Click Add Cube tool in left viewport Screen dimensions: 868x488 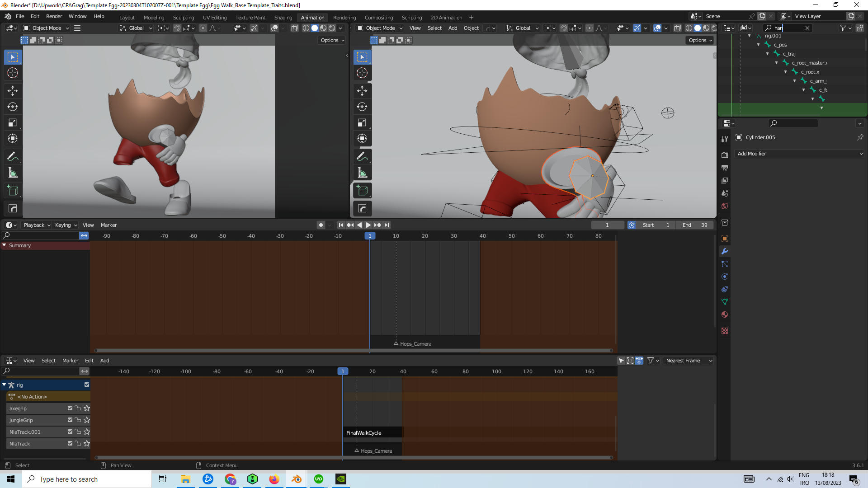(x=13, y=191)
